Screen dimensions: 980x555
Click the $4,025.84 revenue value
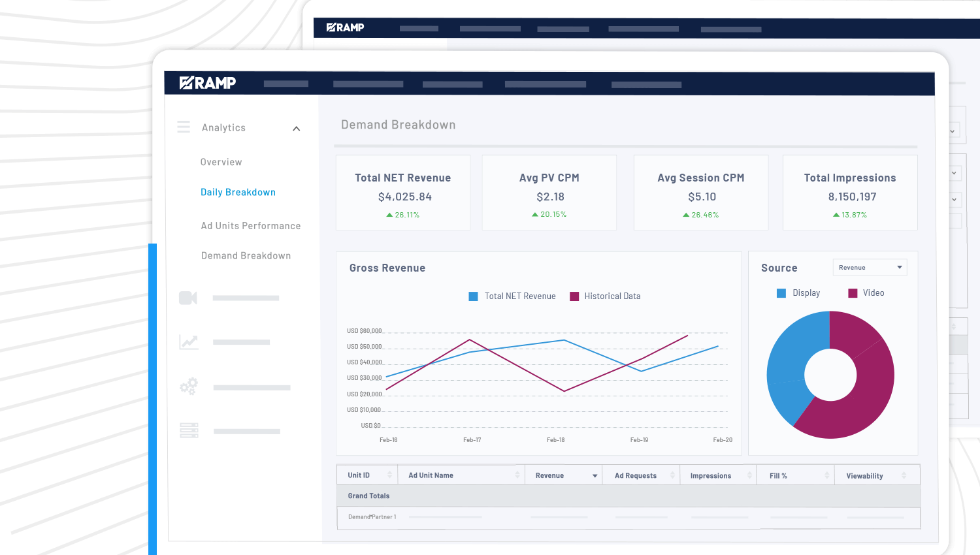click(405, 197)
